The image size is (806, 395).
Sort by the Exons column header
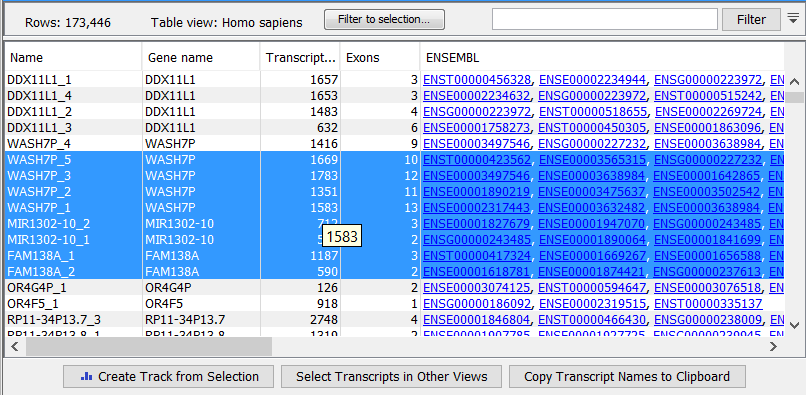[380, 58]
